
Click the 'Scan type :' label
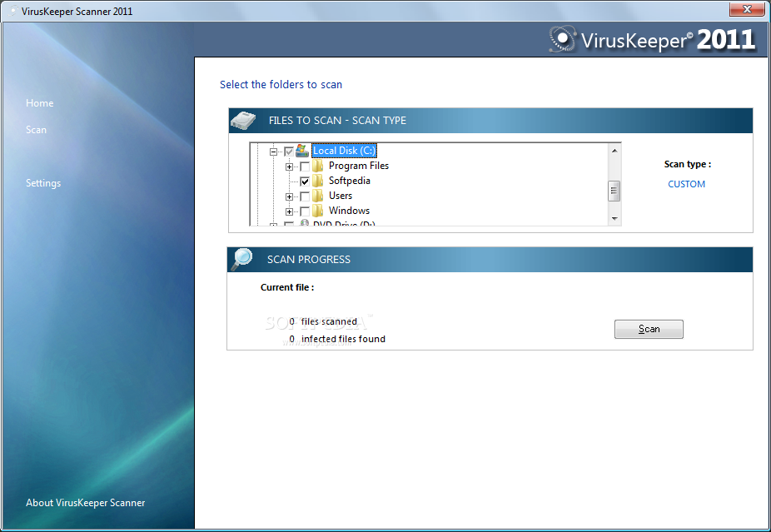click(x=688, y=164)
